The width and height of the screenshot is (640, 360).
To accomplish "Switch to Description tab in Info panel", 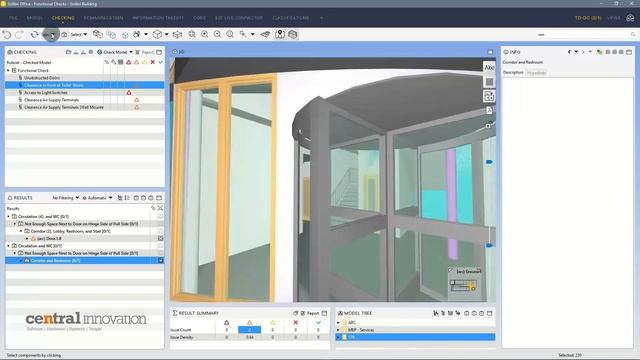I will (513, 73).
